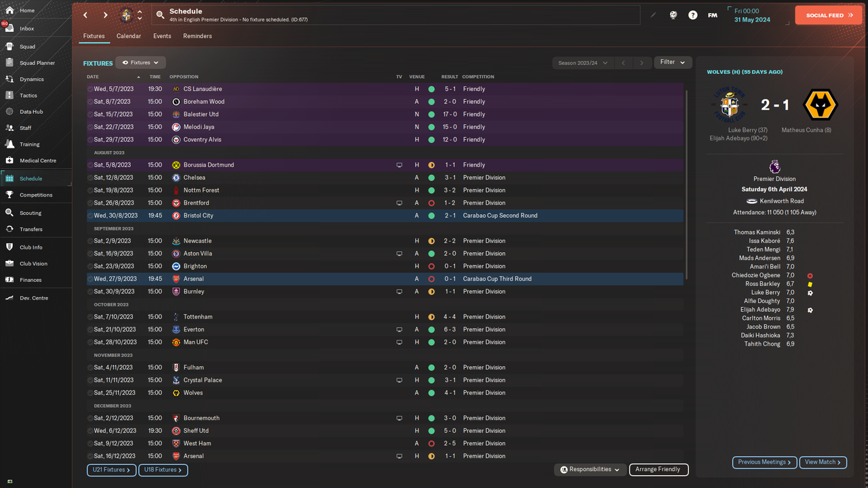Open the Dynamics icon in sidebar
This screenshot has width=868, height=488.
coord(9,79)
